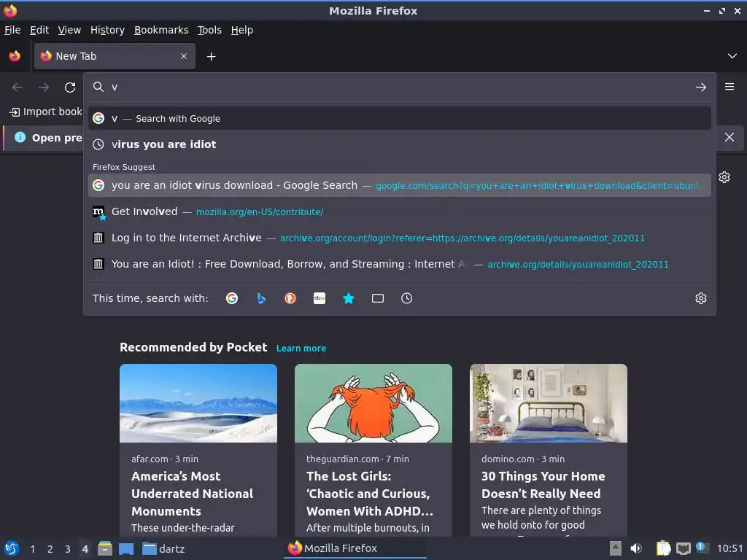Click the Import bookmarks toolbar button
The width and height of the screenshot is (747, 560).
coord(46,112)
